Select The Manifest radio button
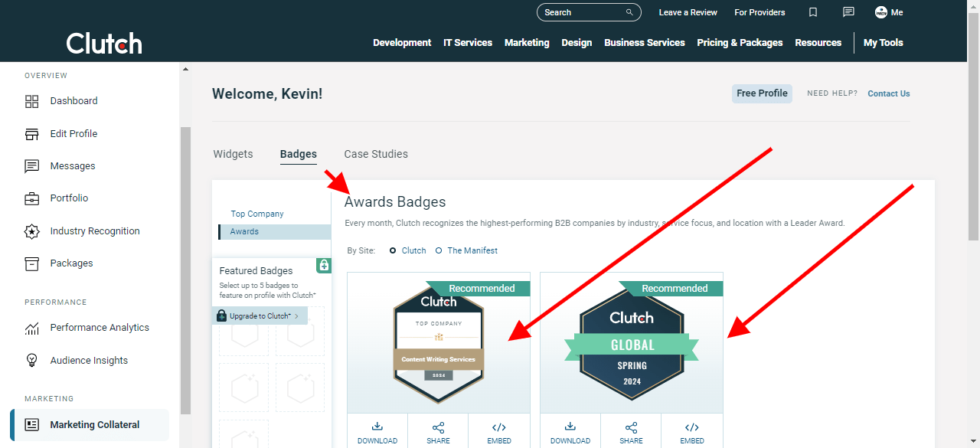The image size is (980, 448). [x=439, y=250]
